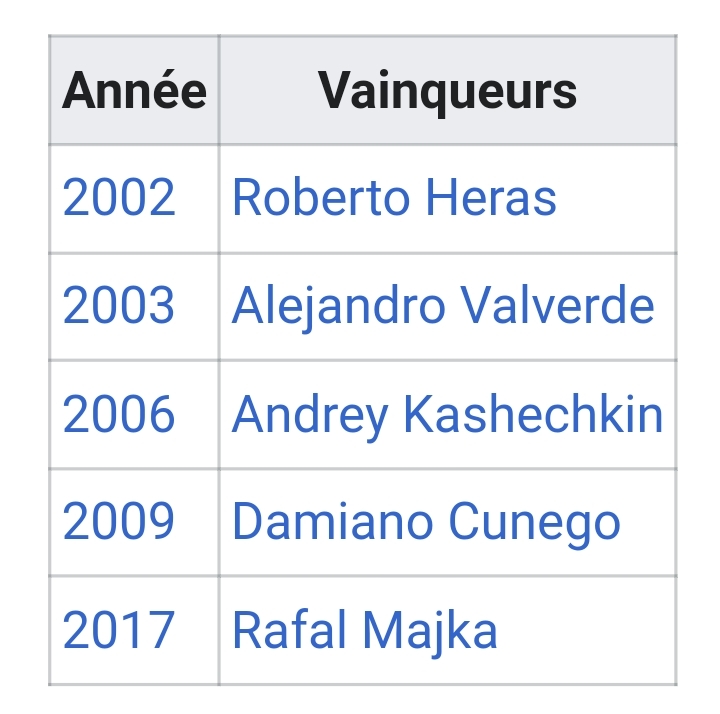
Task: Go to Alejandro Valverde's page
Action: point(443,306)
